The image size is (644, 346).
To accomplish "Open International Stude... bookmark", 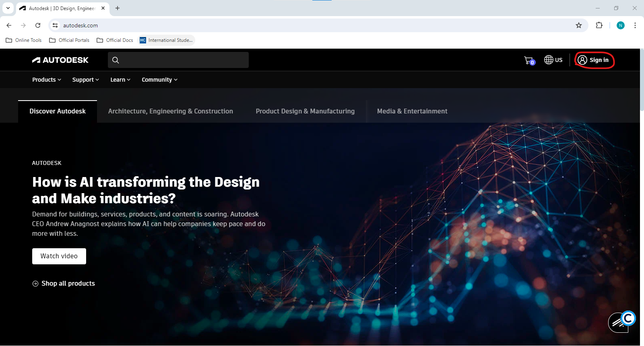I will point(167,40).
